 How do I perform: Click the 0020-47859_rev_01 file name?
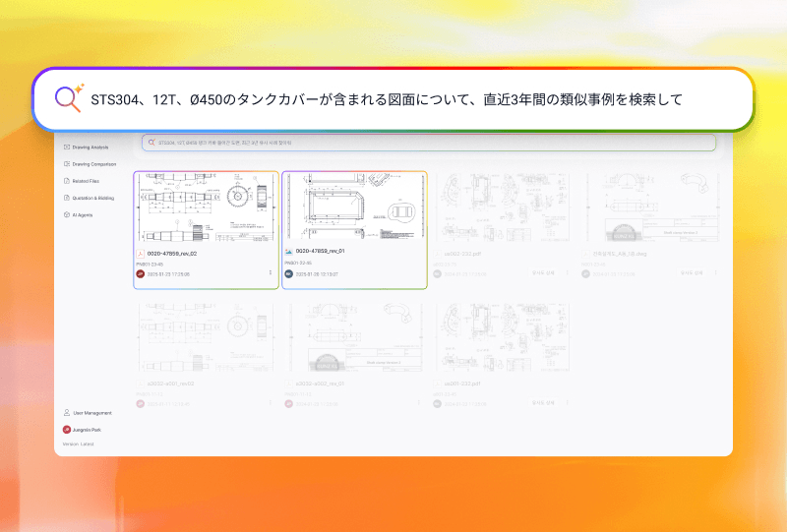pyautogui.click(x=324, y=253)
